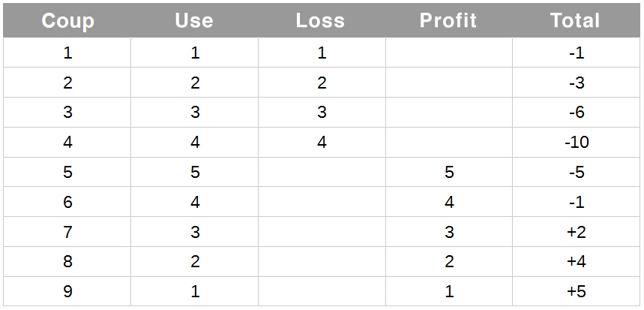The width and height of the screenshot is (644, 310).
Task: Click the Use column header
Action: coord(195,20)
